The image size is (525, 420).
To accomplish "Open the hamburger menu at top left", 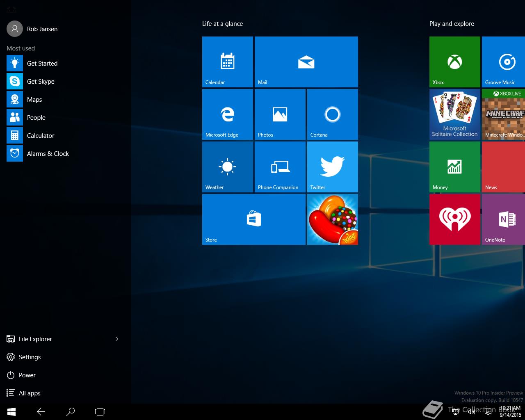I will (11, 10).
